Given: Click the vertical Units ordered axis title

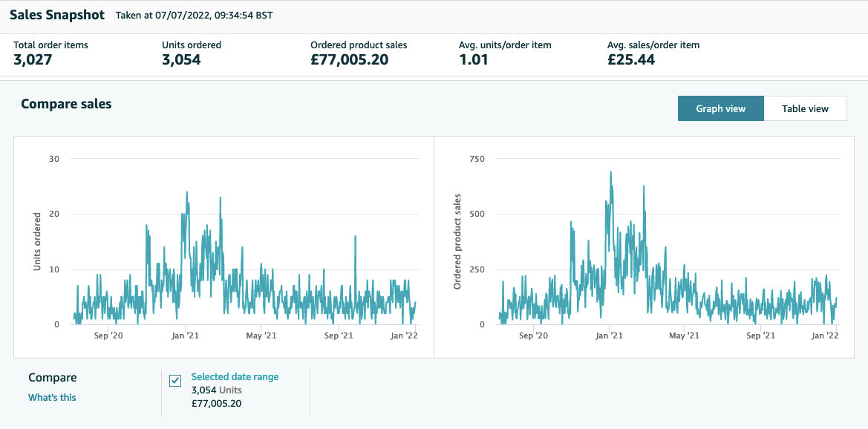Looking at the screenshot, I should point(38,241).
